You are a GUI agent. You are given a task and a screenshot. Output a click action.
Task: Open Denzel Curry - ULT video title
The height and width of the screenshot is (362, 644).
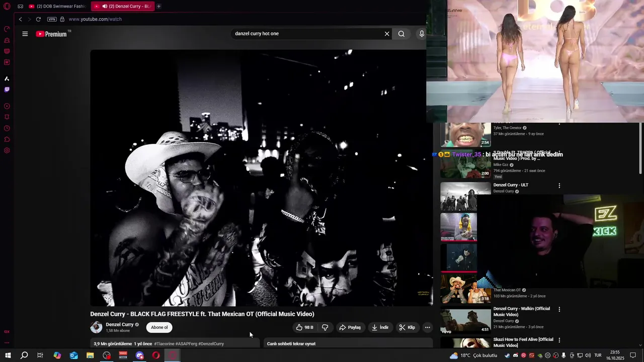[x=511, y=185]
